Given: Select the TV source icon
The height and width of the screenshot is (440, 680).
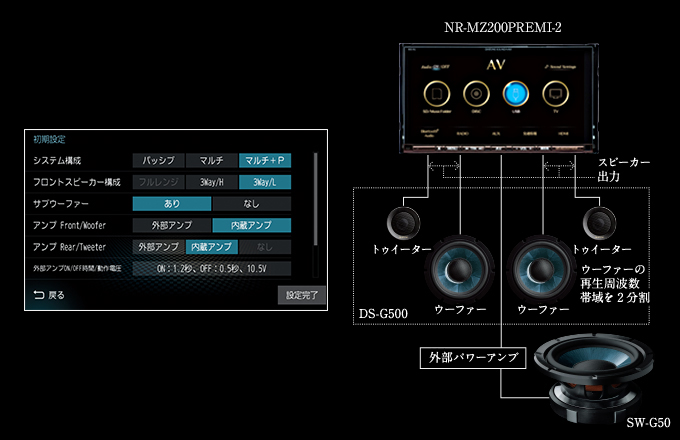Looking at the screenshot, I should [x=555, y=93].
